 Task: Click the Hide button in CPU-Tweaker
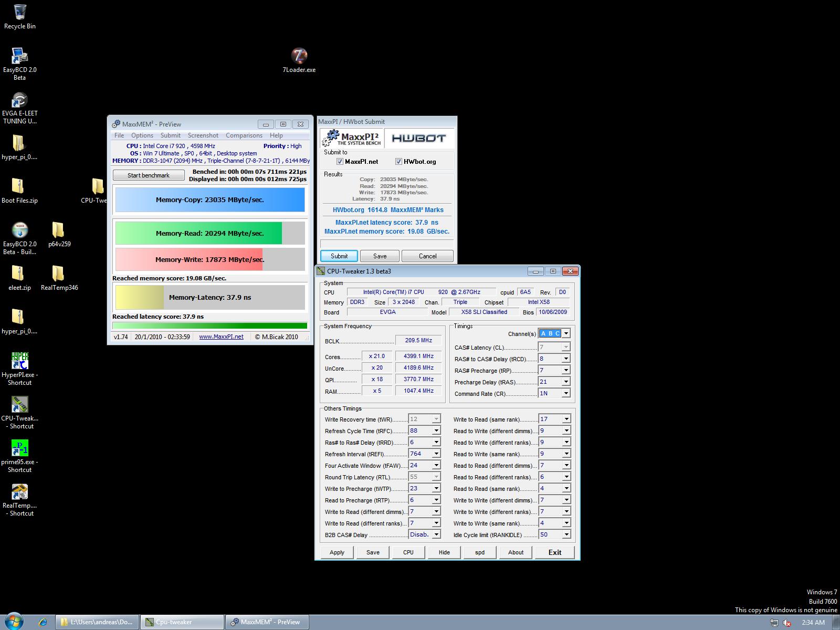pyautogui.click(x=444, y=552)
